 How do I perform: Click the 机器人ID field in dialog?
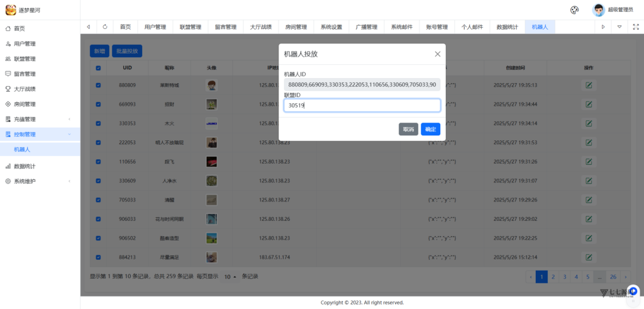tap(362, 85)
